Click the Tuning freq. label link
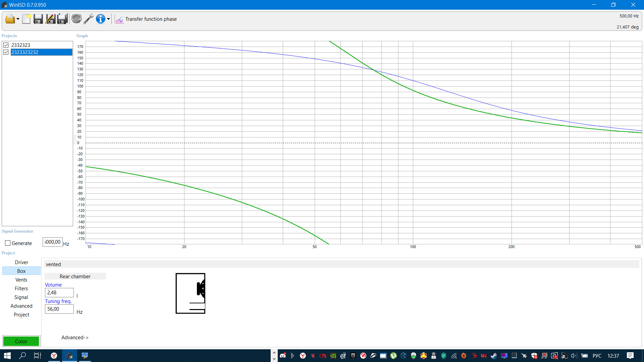The width and height of the screenshot is (644, 362). pos(58,301)
